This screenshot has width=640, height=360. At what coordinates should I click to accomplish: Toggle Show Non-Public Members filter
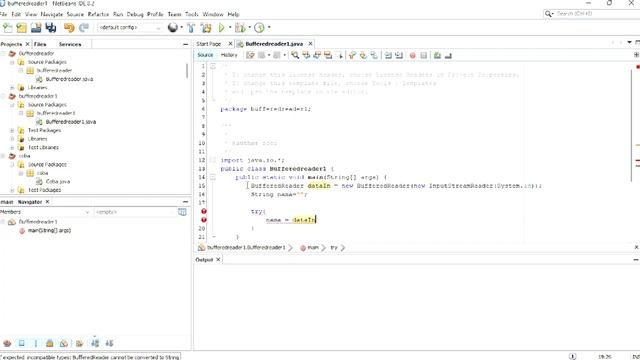pos(49,343)
